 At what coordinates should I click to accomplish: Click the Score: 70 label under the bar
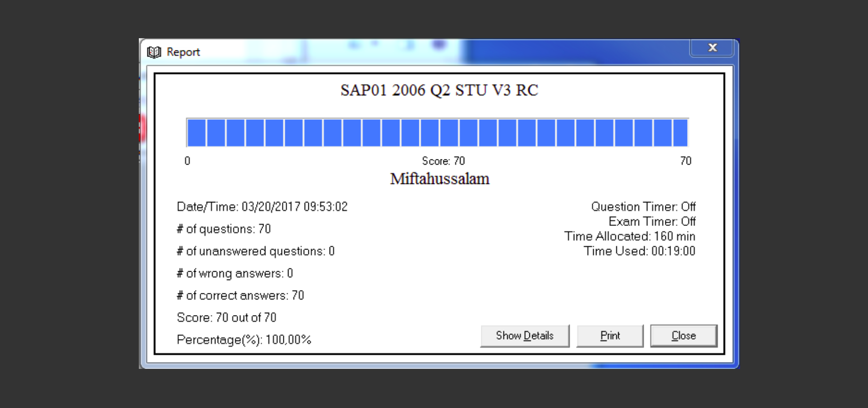[x=443, y=161]
